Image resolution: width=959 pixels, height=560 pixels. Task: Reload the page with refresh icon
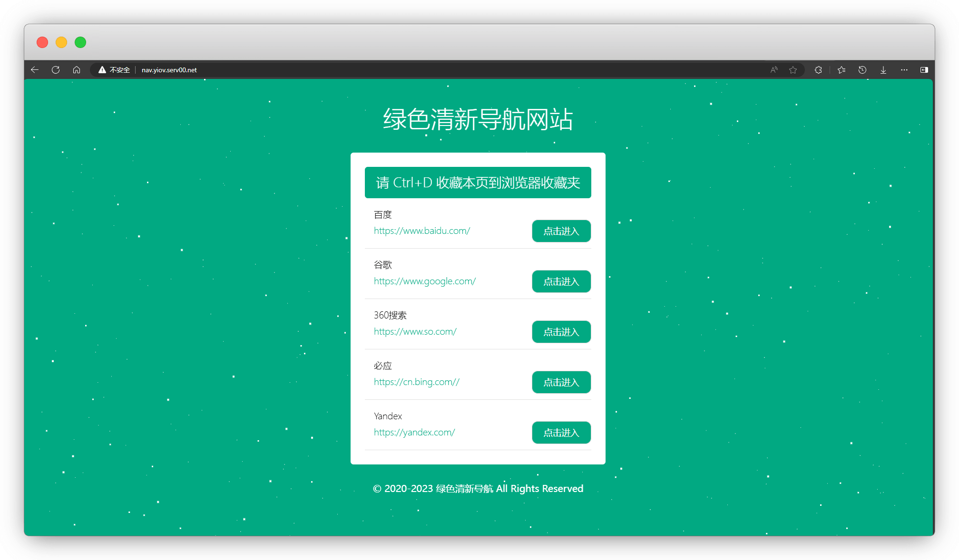click(x=56, y=70)
